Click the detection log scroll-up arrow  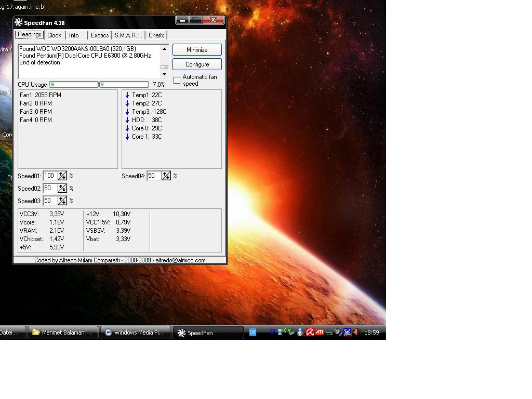coord(165,49)
